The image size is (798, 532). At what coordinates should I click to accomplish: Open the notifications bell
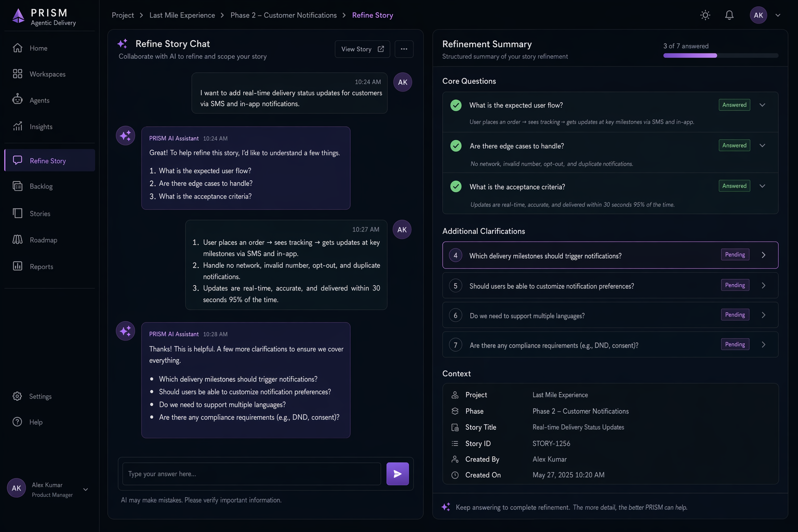pos(729,15)
